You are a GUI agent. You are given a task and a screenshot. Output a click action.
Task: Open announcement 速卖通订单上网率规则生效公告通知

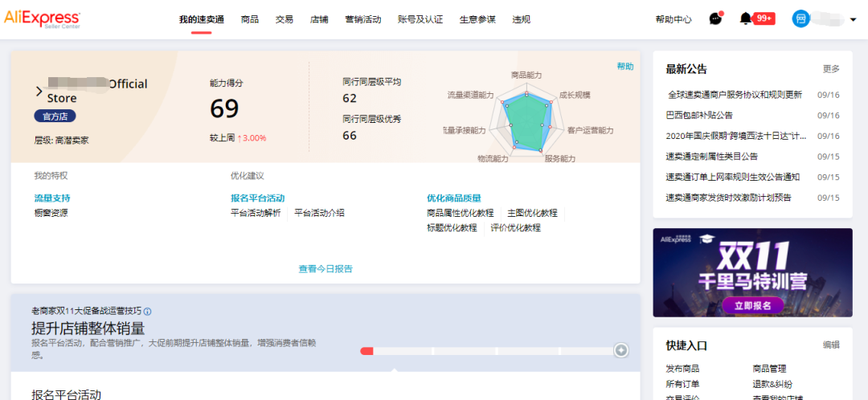coord(732,177)
